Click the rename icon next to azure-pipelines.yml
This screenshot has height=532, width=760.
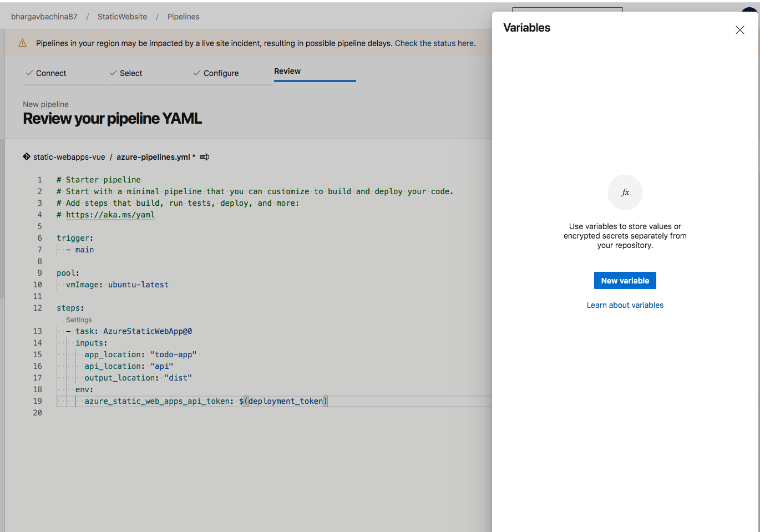point(204,157)
